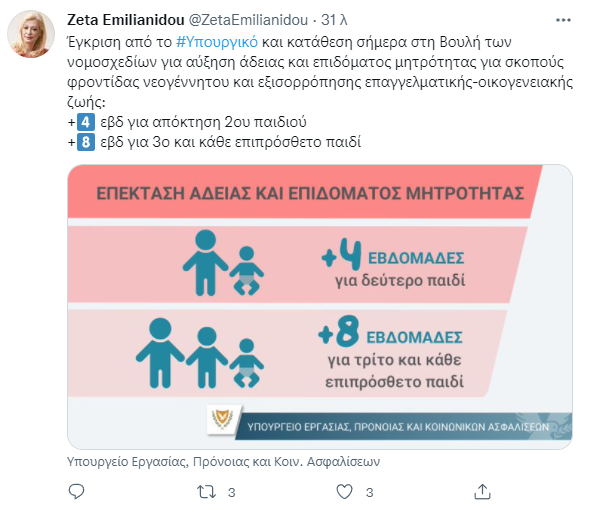
Task: Open the Zeta Emilianidou display name
Action: coord(125,20)
